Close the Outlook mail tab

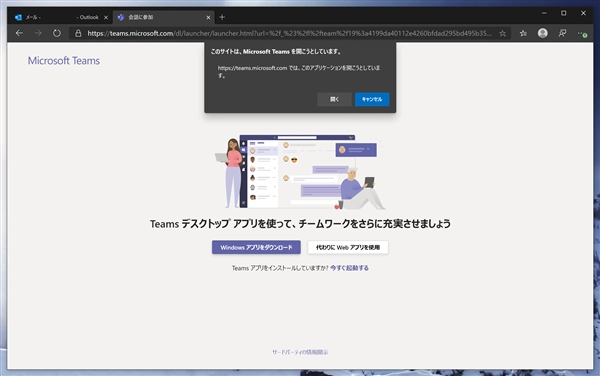106,18
